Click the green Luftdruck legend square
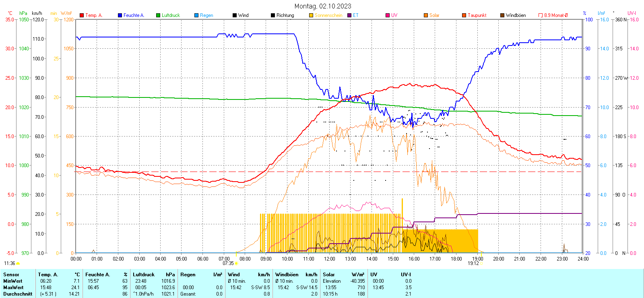This screenshot has width=644, height=298. (158, 15)
